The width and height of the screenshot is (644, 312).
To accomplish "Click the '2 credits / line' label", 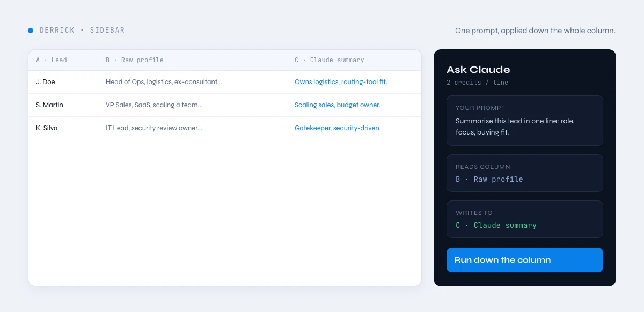I will tap(477, 83).
